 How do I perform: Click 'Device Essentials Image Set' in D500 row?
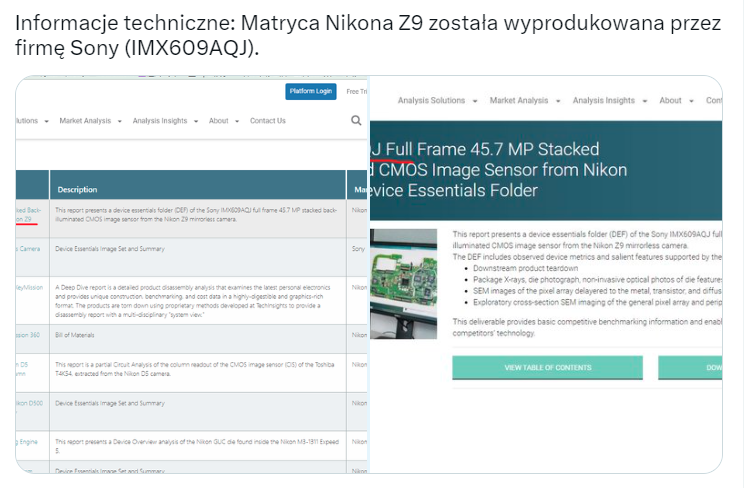click(x=110, y=403)
